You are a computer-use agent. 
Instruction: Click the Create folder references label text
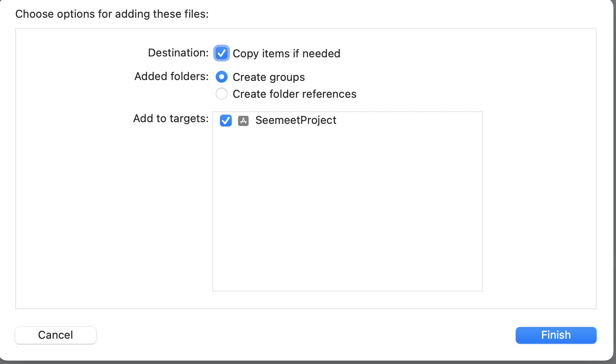[295, 94]
